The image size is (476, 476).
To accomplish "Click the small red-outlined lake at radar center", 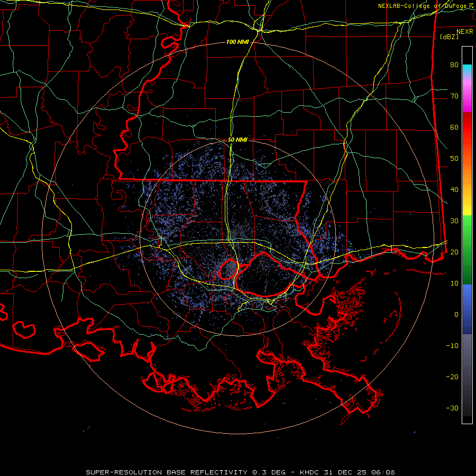I will (228, 269).
